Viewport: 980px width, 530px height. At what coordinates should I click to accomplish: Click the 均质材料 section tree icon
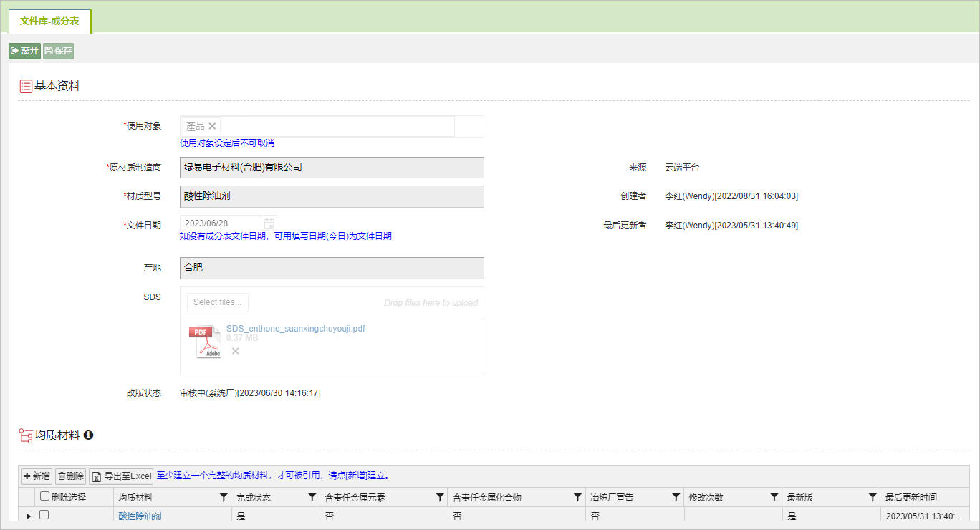coord(26,435)
